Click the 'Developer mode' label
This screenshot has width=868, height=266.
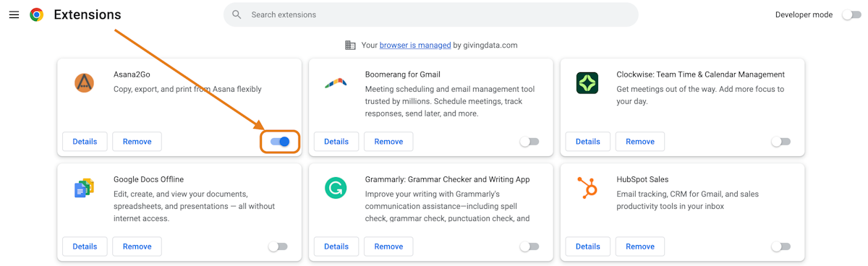804,14
